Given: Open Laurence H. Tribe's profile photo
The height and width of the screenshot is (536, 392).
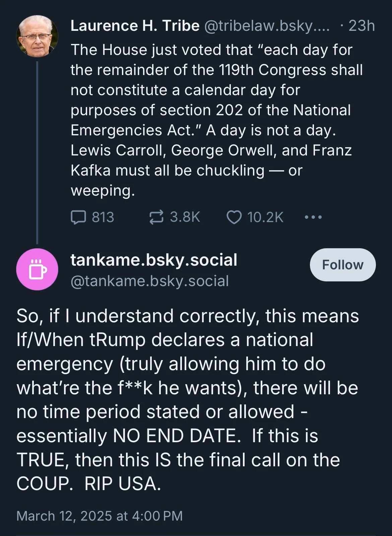Looking at the screenshot, I should coord(37,36).
